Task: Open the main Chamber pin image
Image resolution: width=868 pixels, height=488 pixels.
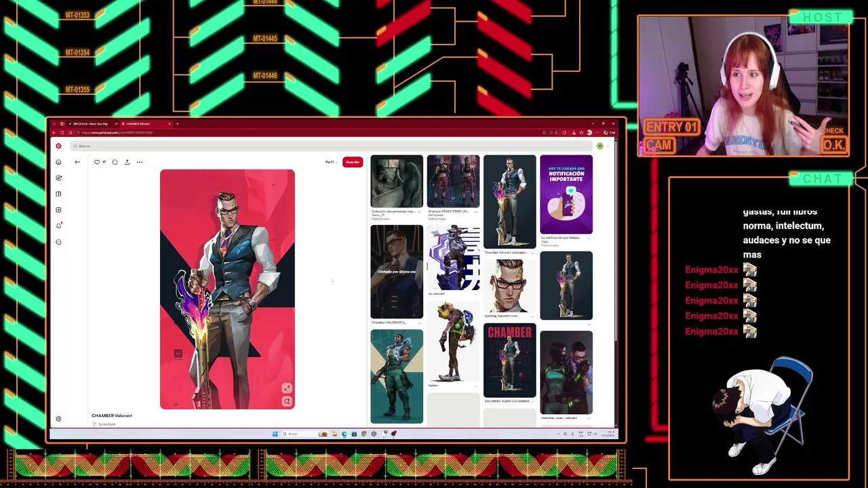Action: point(227,289)
